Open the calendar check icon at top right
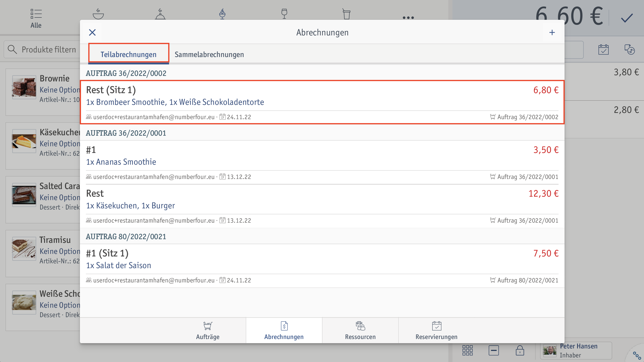 [604, 50]
